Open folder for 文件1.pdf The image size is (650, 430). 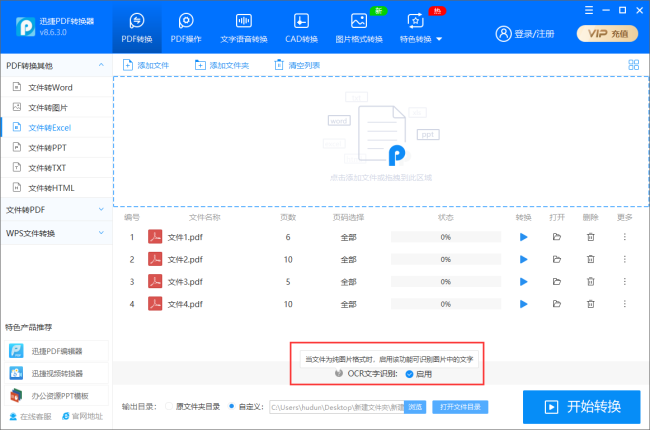pos(557,237)
